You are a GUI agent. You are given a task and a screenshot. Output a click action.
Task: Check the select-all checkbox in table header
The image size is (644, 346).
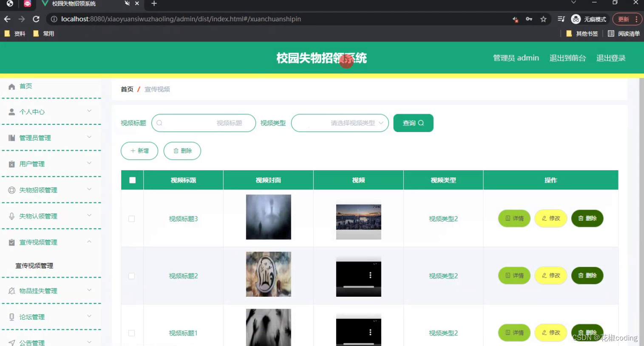click(132, 180)
